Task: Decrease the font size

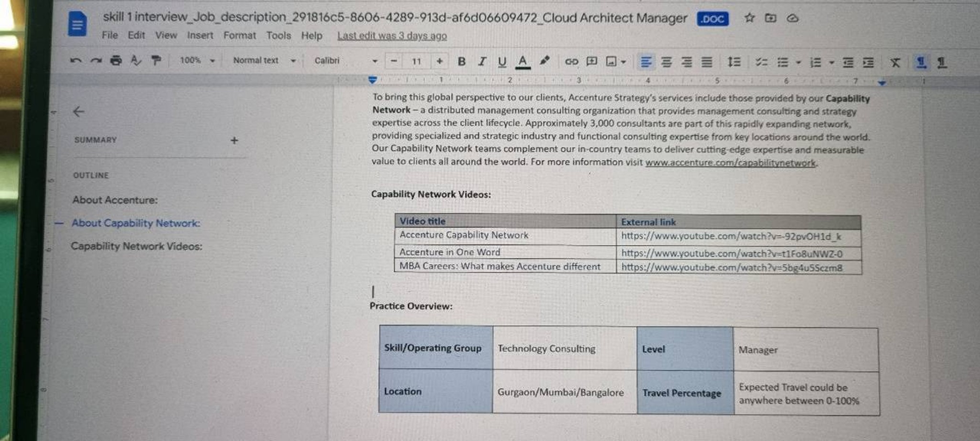Action: tap(394, 61)
